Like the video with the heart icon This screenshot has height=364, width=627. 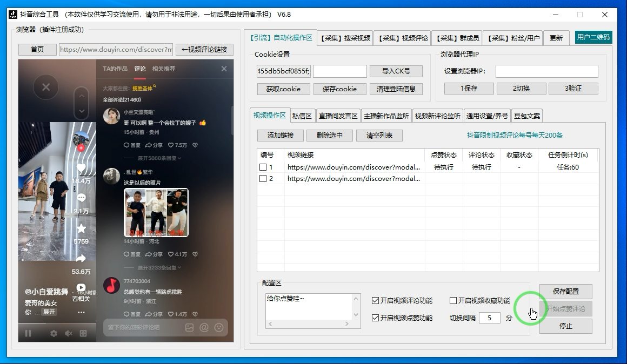[81, 168]
